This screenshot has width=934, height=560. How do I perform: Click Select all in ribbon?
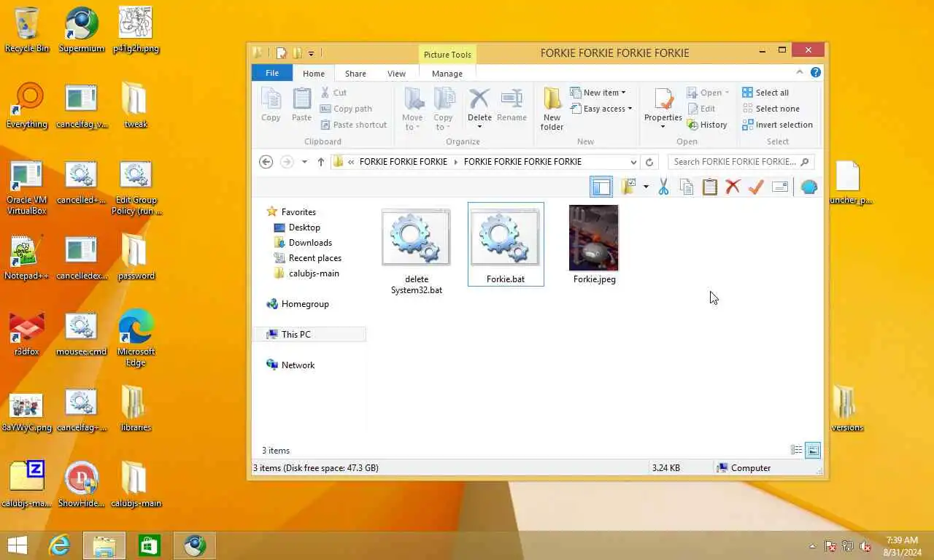coord(765,93)
